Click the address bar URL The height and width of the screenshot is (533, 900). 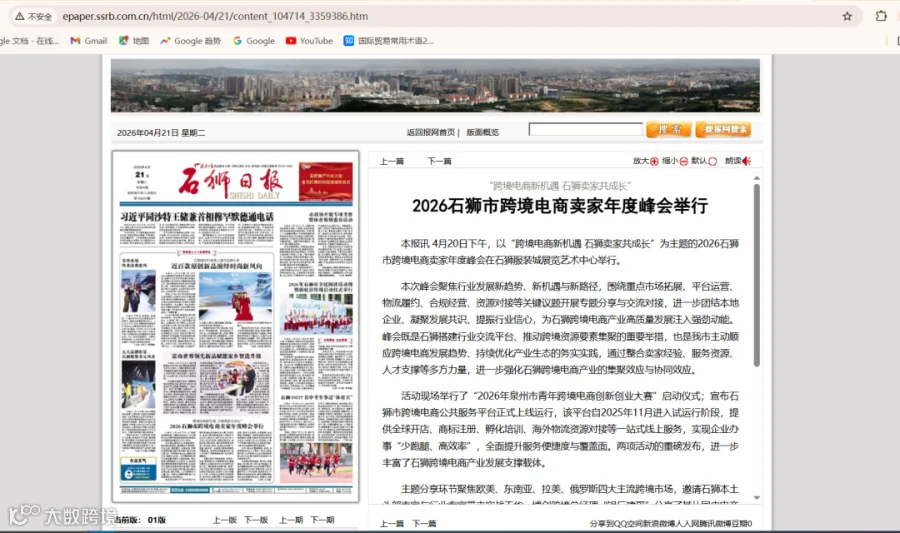pyautogui.click(x=215, y=17)
